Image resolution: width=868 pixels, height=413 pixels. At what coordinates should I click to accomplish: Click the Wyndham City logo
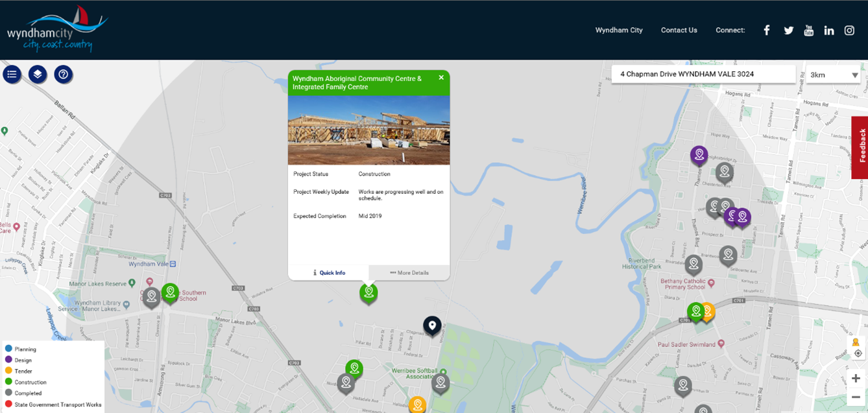click(x=57, y=29)
